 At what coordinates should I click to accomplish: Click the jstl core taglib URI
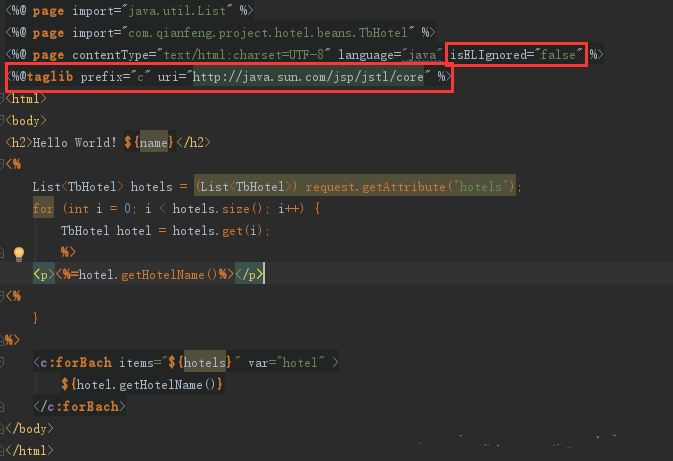[x=308, y=77]
